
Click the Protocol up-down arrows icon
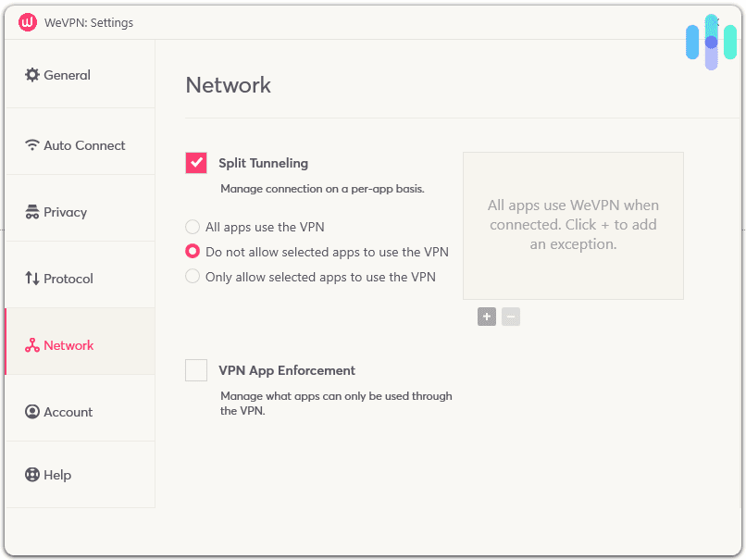pos(31,279)
